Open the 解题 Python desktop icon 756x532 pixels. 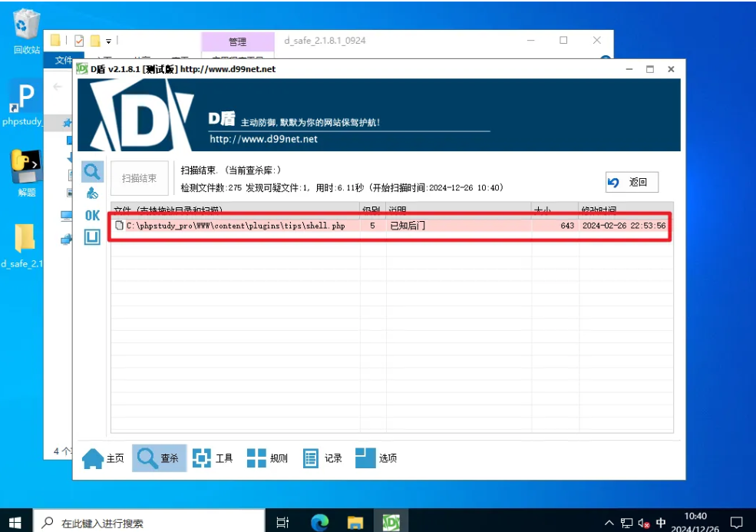pyautogui.click(x=26, y=173)
